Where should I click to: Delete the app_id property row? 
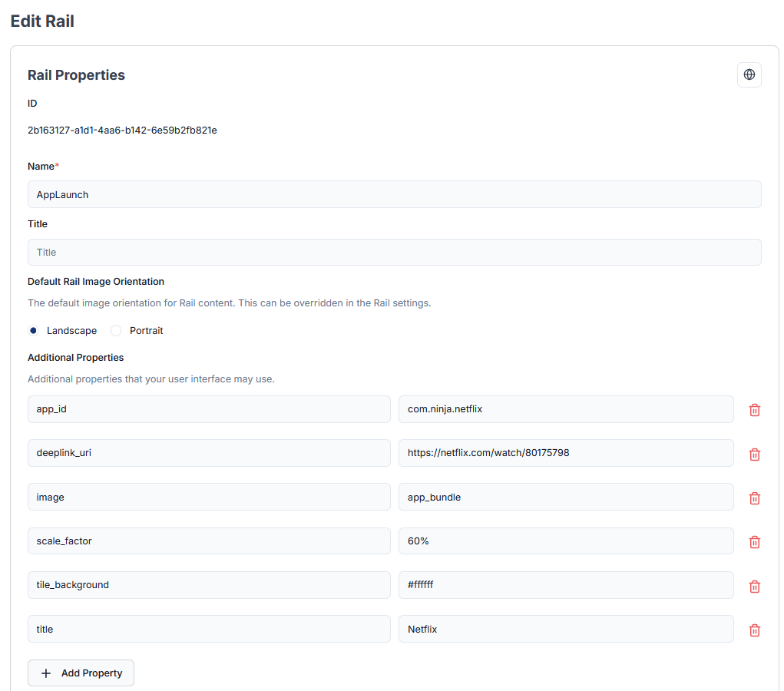tap(754, 409)
